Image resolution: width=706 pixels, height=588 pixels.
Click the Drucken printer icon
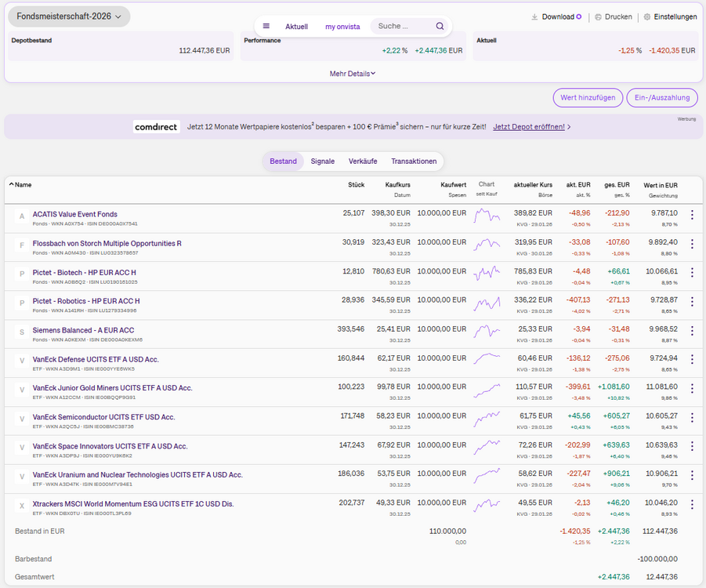pyautogui.click(x=598, y=16)
